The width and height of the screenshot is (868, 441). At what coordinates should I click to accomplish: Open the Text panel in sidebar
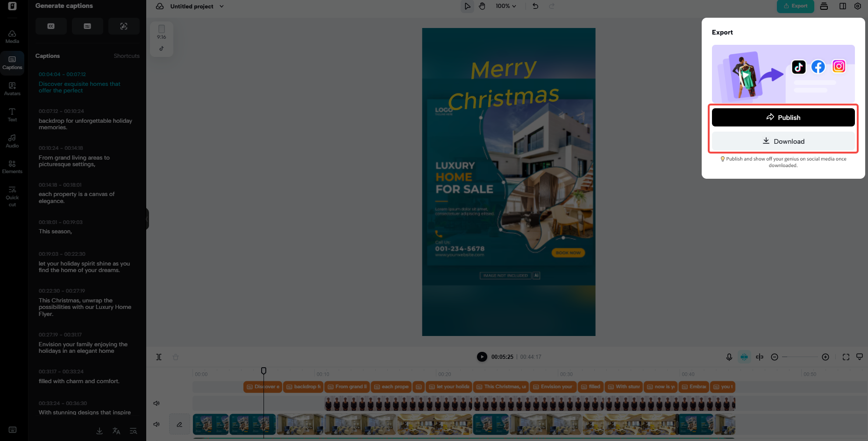coord(12,115)
